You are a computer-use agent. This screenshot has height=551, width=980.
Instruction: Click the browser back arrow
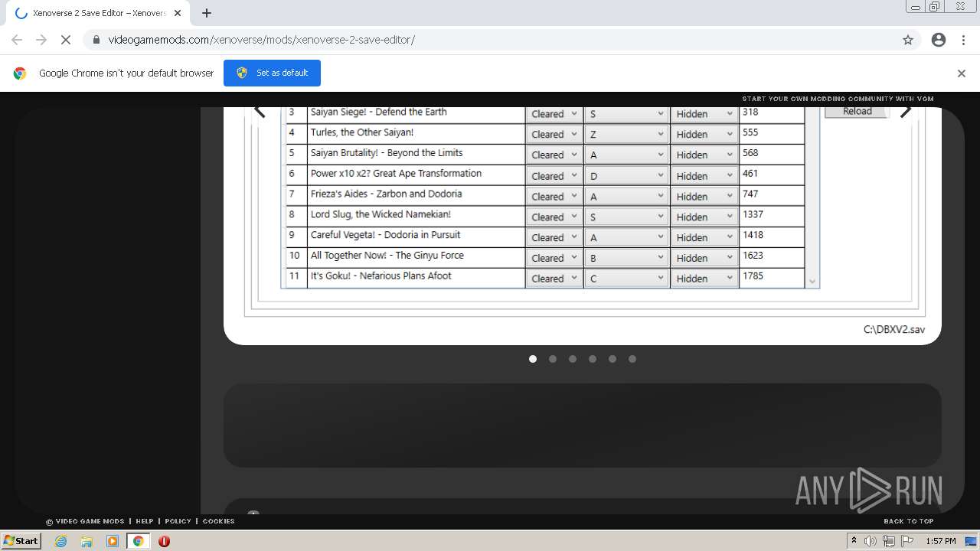click(17, 40)
